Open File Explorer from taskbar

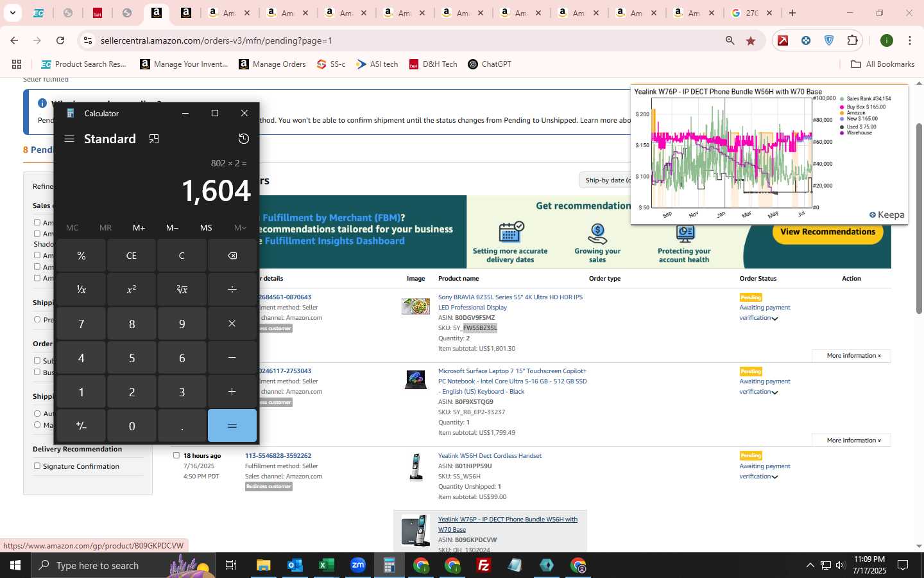coord(264,565)
